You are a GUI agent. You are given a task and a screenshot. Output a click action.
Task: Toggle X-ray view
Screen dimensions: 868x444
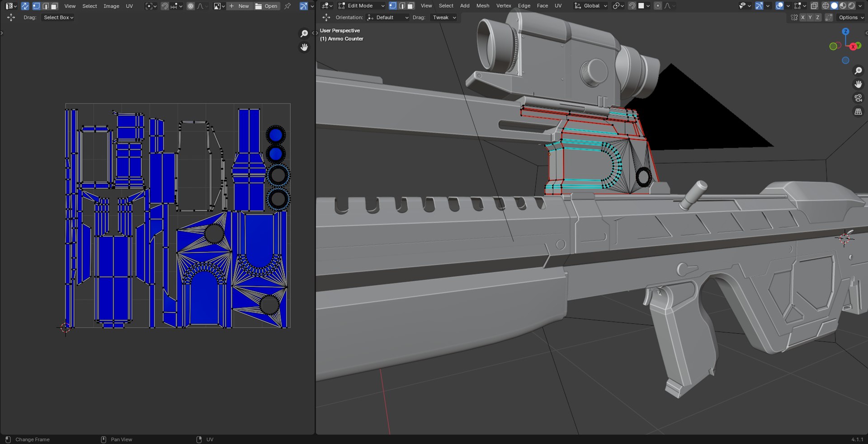click(x=814, y=6)
